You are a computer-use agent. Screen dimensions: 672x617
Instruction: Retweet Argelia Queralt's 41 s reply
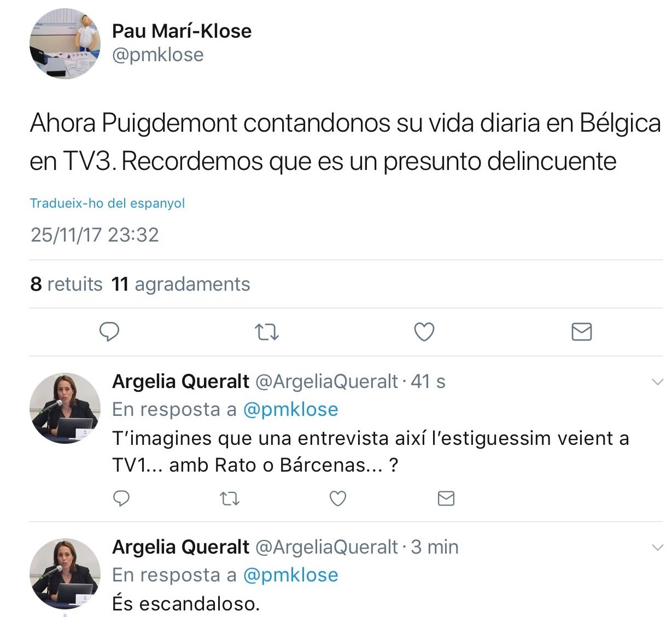229,498
